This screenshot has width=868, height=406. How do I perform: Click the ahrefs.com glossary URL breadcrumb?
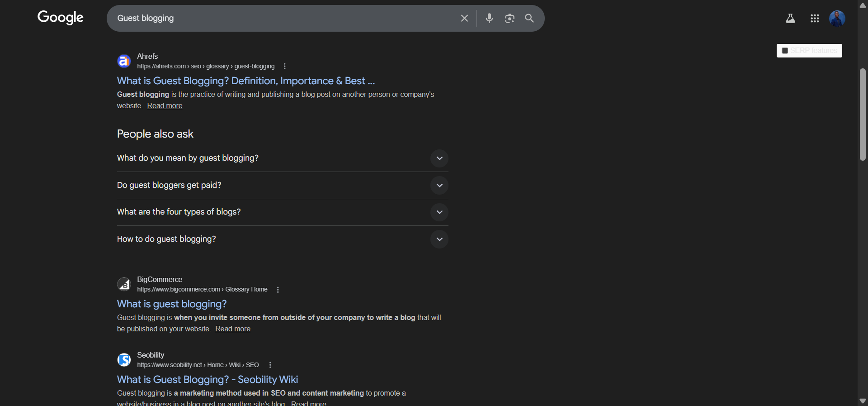(206, 66)
